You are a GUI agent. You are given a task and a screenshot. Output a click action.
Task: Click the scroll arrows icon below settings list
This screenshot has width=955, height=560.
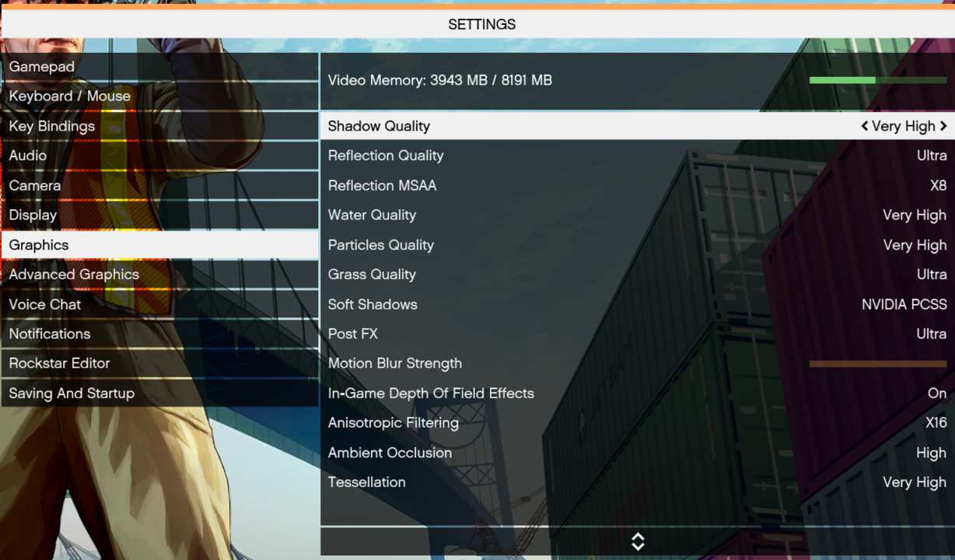click(638, 541)
